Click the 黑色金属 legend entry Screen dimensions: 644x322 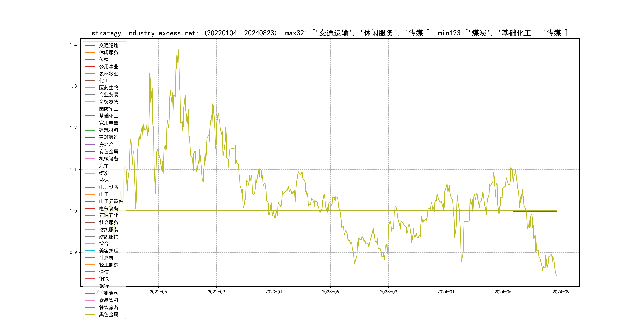(x=109, y=314)
